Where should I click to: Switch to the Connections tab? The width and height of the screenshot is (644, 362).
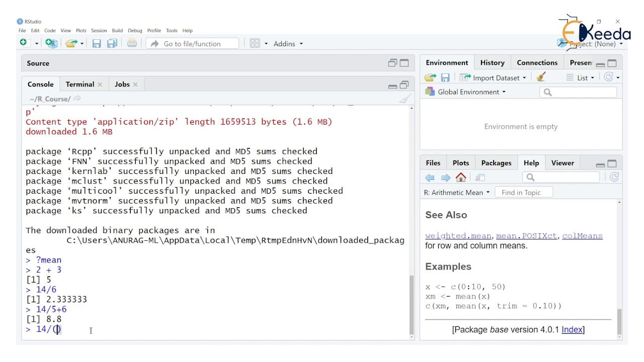[x=537, y=62]
